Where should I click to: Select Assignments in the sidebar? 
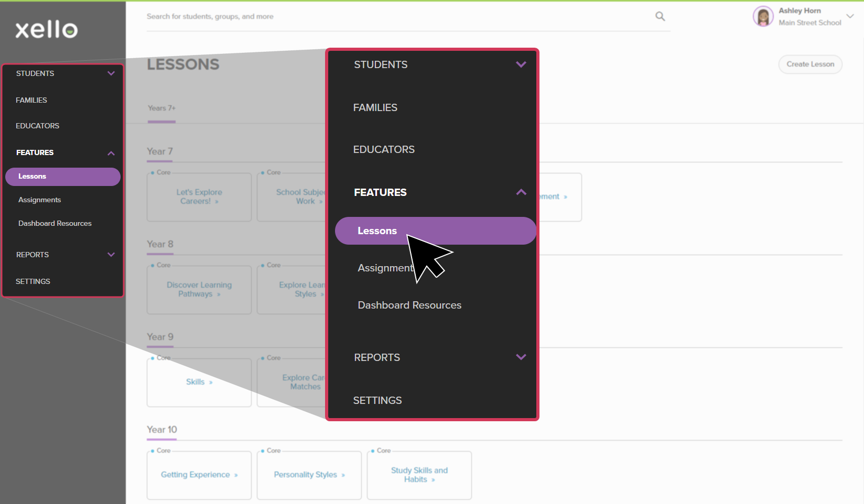click(x=39, y=200)
